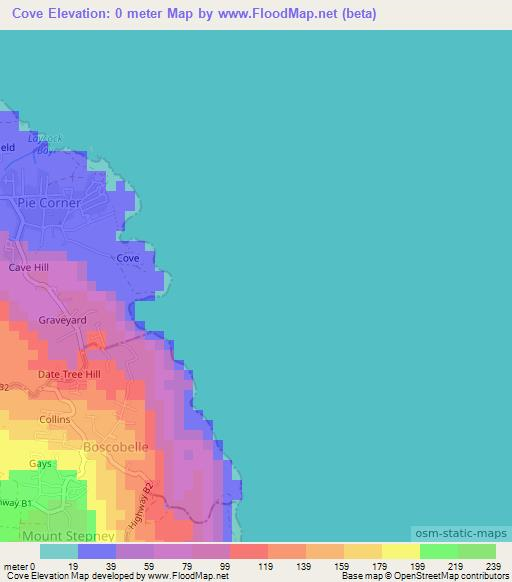
Task: Select the 'Graveyard' place label
Action: pos(62,320)
